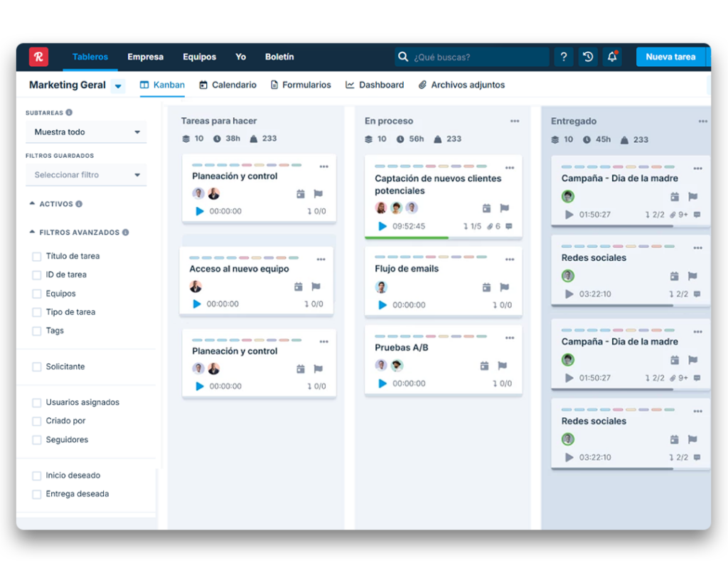Image resolution: width=728 pixels, height=573 pixels.
Task: Start timer on Flujo de emails card
Action: point(382,305)
